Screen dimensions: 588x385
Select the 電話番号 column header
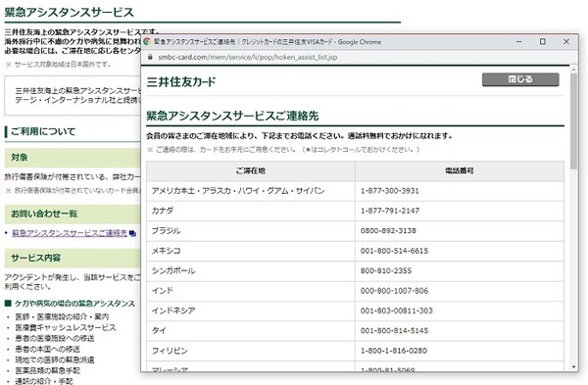pos(460,170)
